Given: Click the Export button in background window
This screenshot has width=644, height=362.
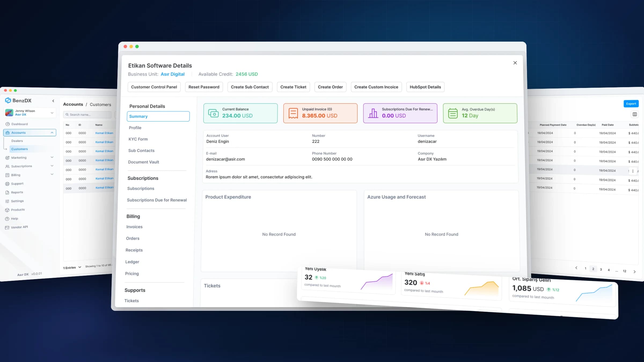Looking at the screenshot, I should point(631,104).
